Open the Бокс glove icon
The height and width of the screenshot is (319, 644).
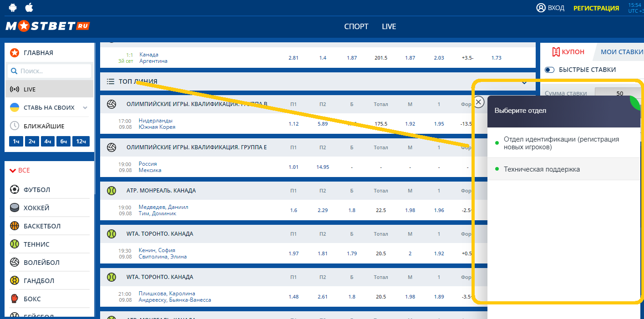(x=15, y=299)
